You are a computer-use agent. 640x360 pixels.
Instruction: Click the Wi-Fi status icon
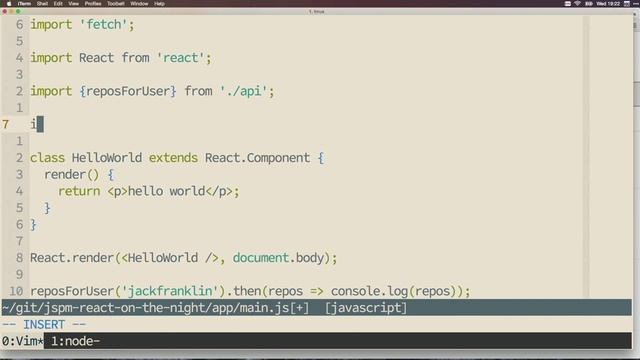pos(577,3)
